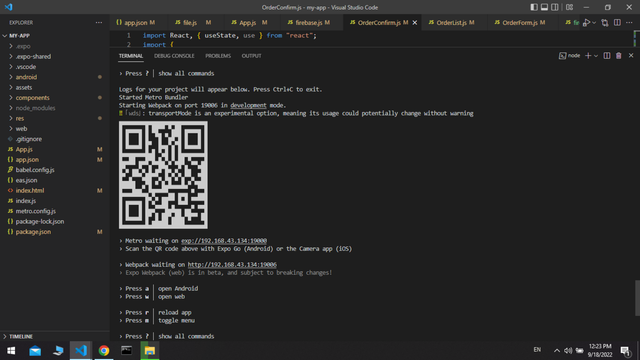Click the terminal vertical scrollbar

click(x=637, y=298)
